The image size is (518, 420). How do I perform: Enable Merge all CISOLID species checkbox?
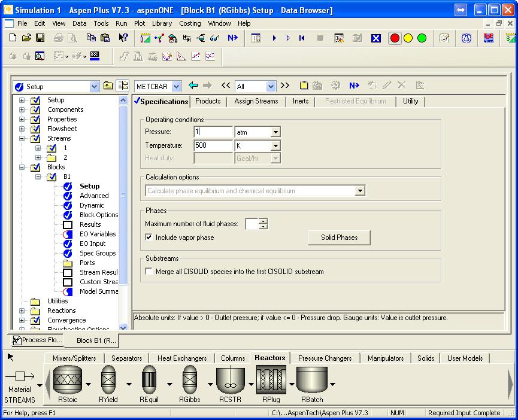click(x=149, y=271)
